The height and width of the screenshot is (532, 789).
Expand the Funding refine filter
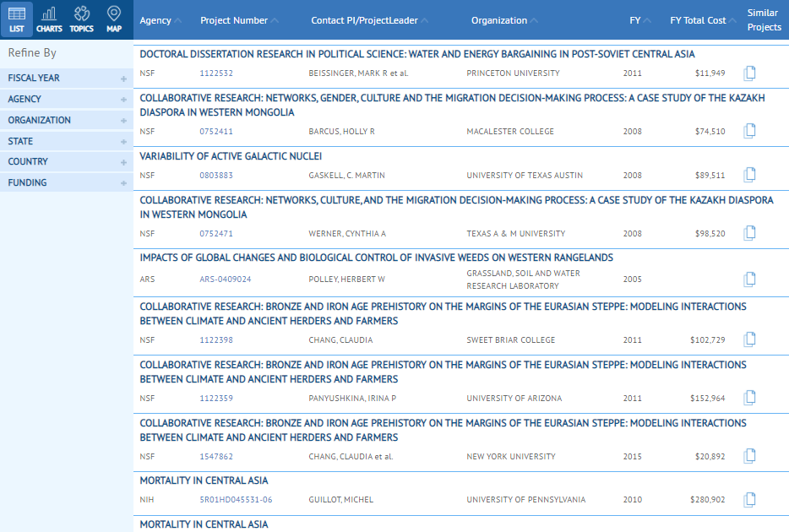coord(67,182)
